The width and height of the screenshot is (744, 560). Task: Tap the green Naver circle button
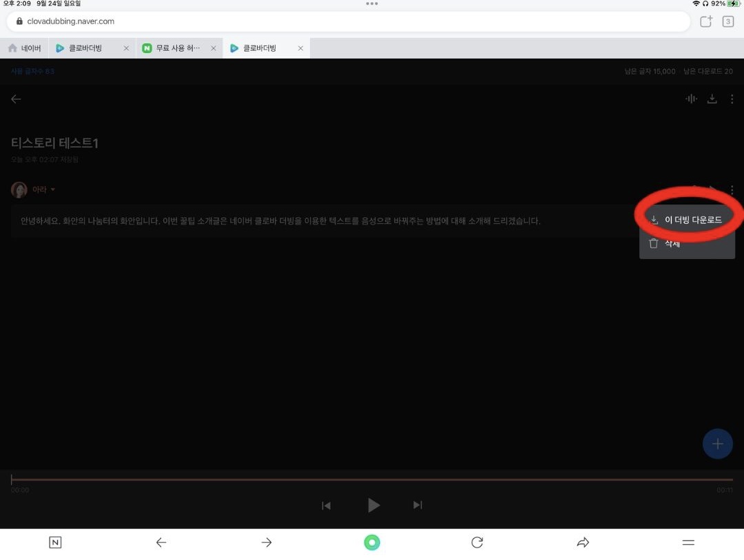(372, 543)
